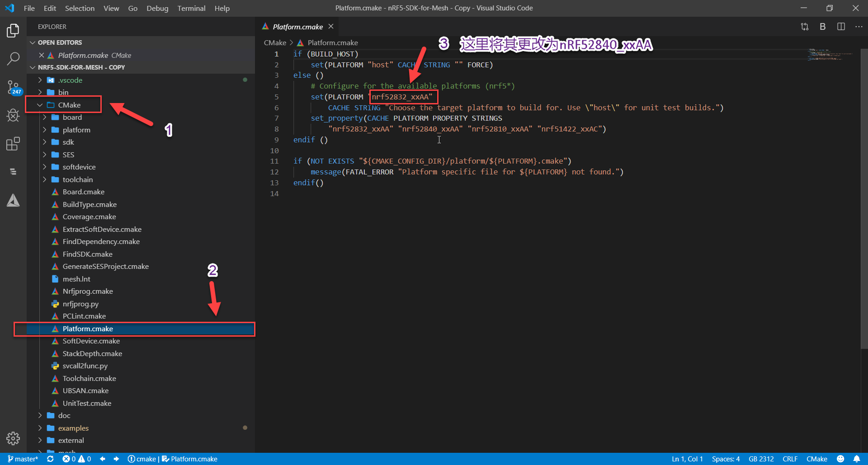Screen dimensions: 868x465
Task: Open the Debug view icon
Action: pos(13,115)
